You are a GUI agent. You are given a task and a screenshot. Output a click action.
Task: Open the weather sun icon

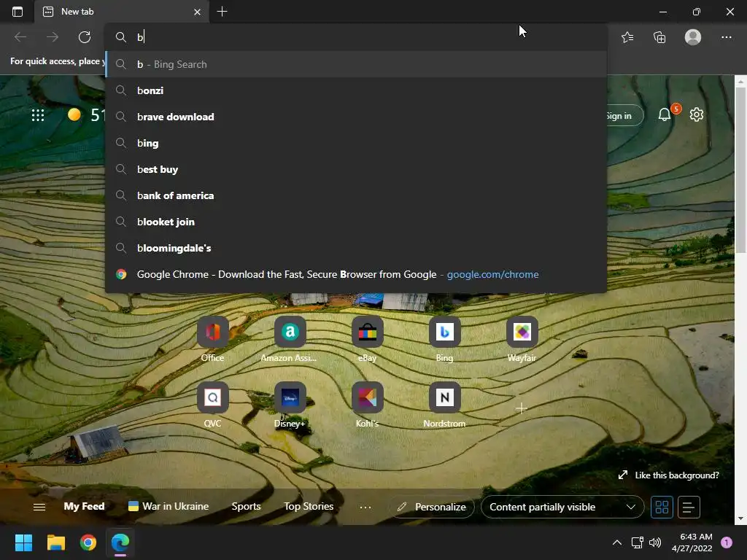pyautogui.click(x=74, y=114)
